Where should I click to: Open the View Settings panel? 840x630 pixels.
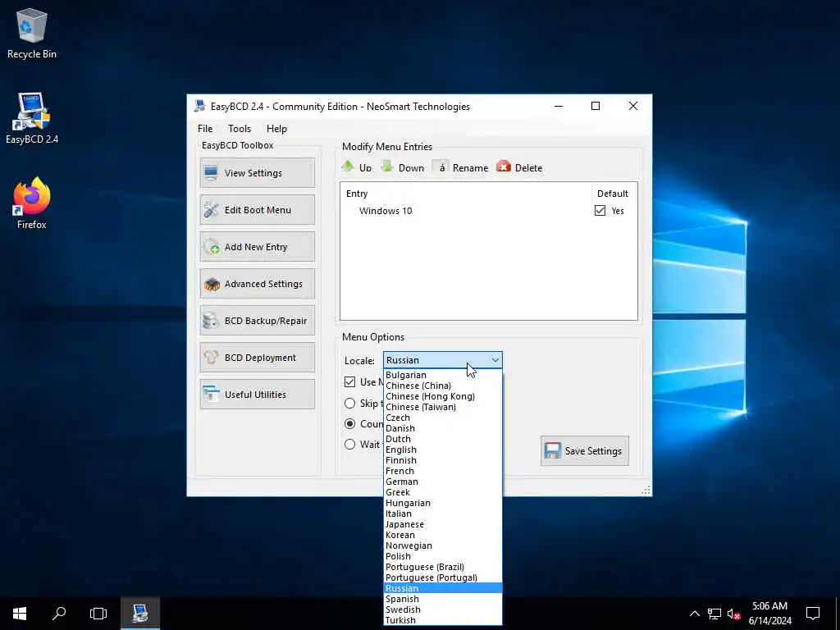click(x=257, y=172)
